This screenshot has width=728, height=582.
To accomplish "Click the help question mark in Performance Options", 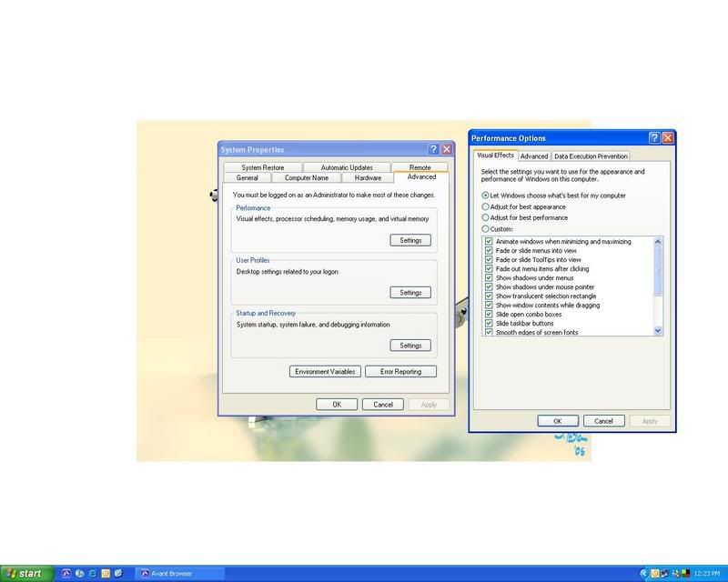I will [654, 137].
